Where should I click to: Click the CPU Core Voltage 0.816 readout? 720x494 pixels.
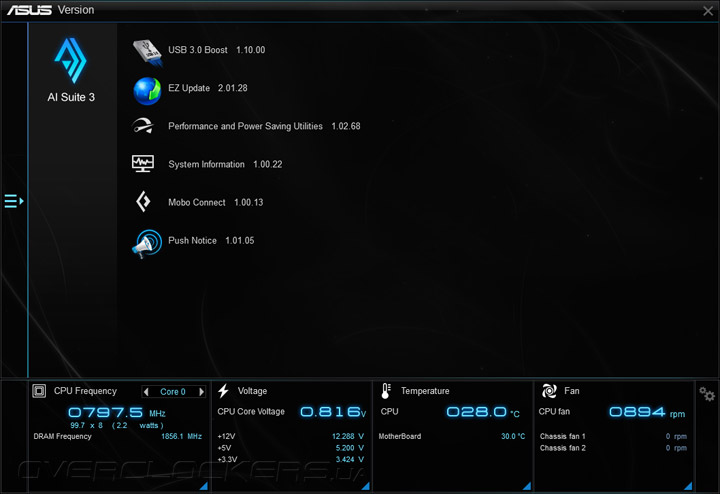[x=333, y=412]
